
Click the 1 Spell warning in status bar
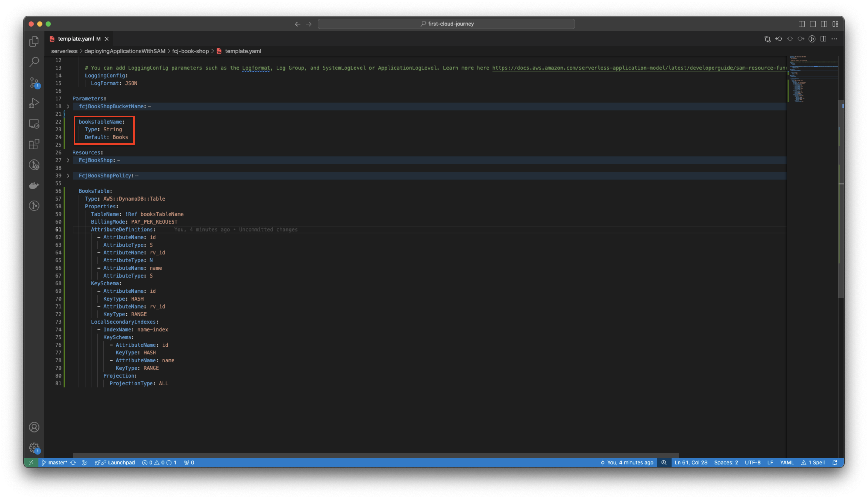[813, 463]
